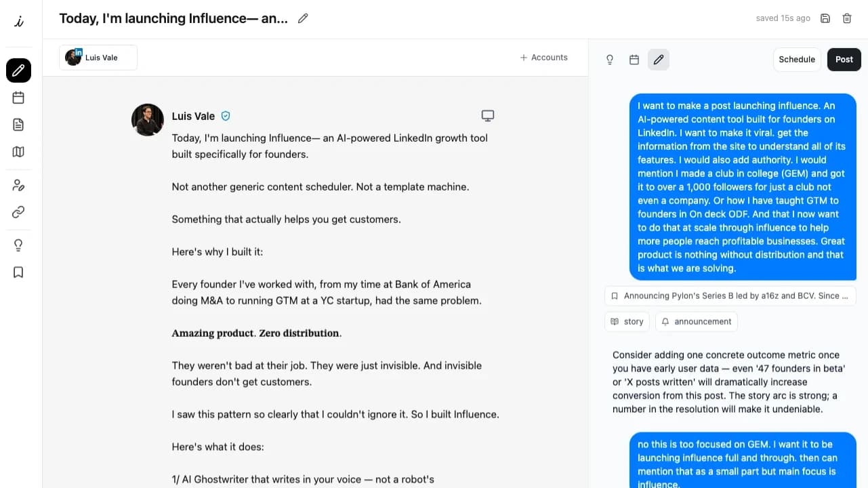868x488 pixels.
Task: Click the Post button
Action: point(844,59)
